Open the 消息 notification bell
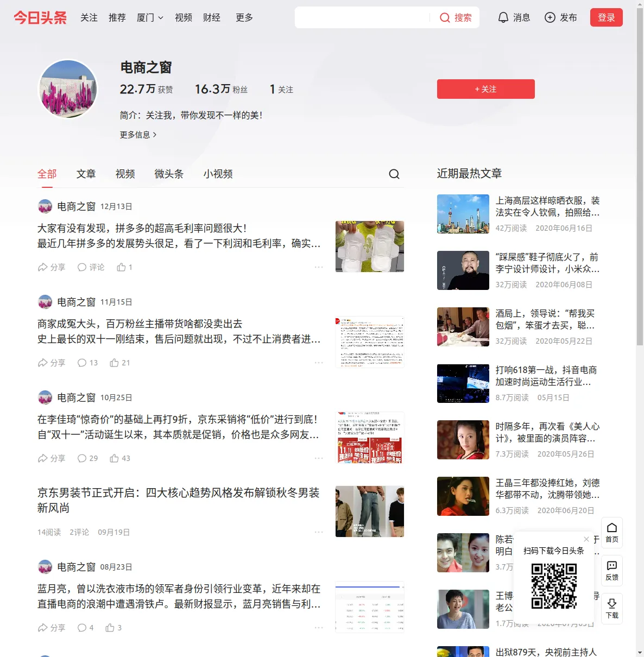The height and width of the screenshot is (657, 644). 503,18
